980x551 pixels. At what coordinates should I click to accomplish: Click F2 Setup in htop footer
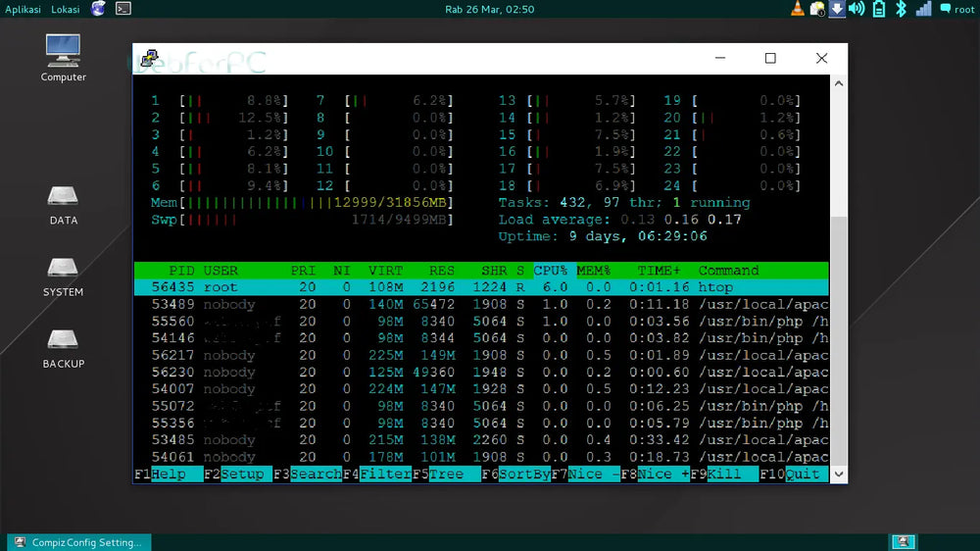point(238,475)
